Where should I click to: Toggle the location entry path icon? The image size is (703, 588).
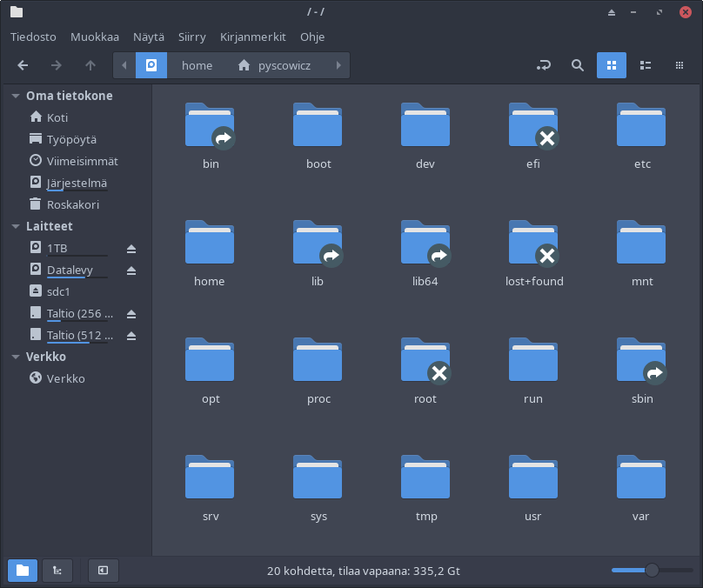545,65
